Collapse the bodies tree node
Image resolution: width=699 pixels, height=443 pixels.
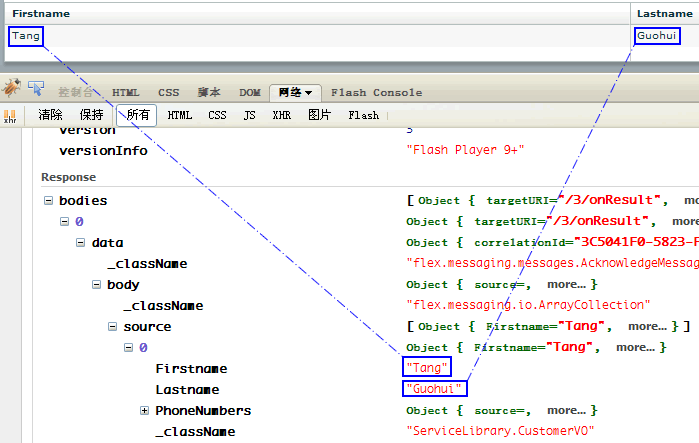[48, 201]
